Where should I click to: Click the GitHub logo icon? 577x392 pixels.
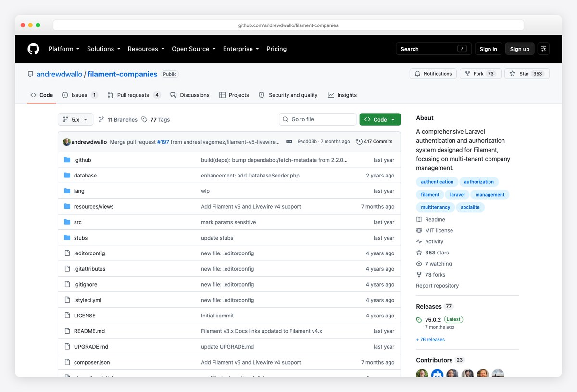tap(33, 49)
